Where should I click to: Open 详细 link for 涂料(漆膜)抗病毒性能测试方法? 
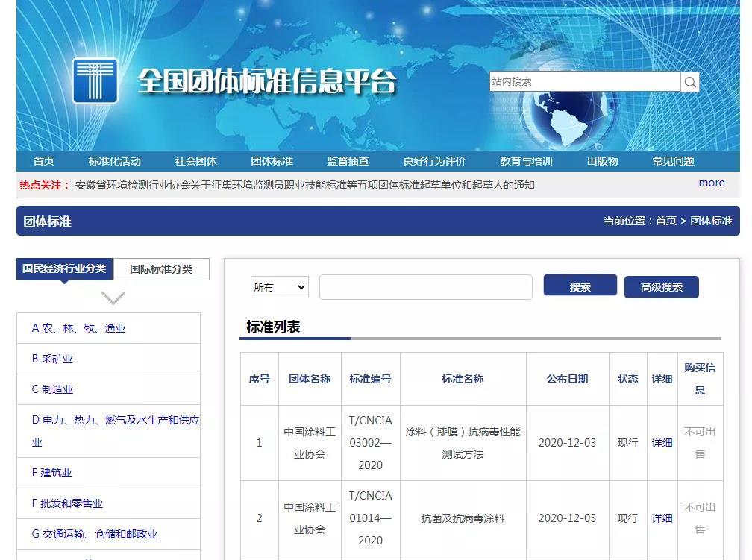(x=662, y=443)
